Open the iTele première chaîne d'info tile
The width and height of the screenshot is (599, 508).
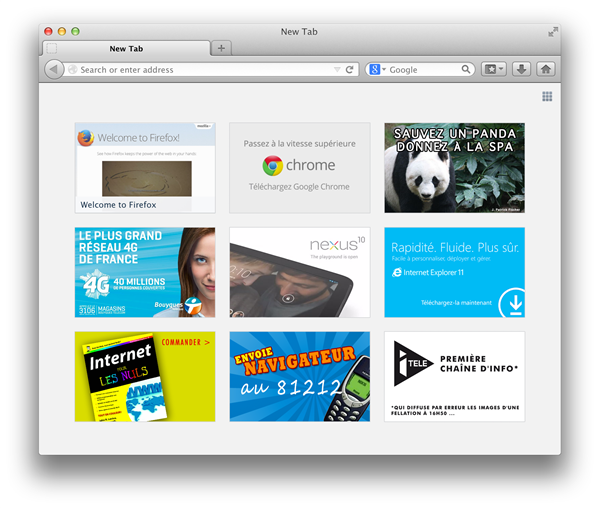(x=455, y=377)
